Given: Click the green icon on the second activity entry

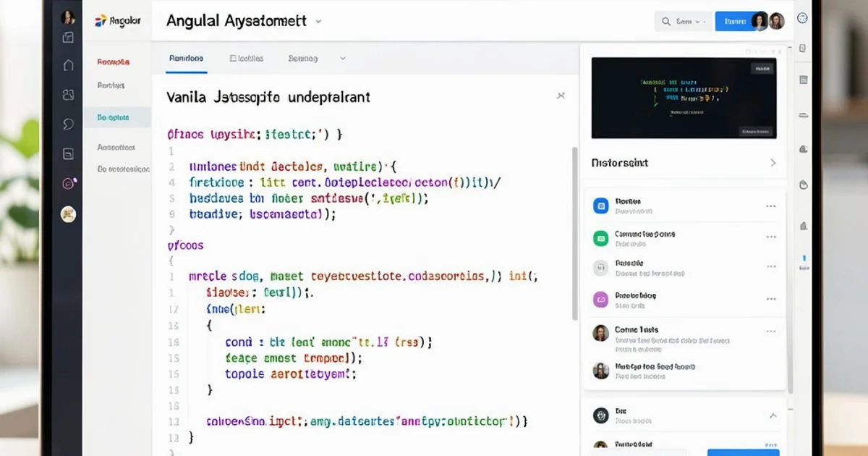Looking at the screenshot, I should [600, 238].
